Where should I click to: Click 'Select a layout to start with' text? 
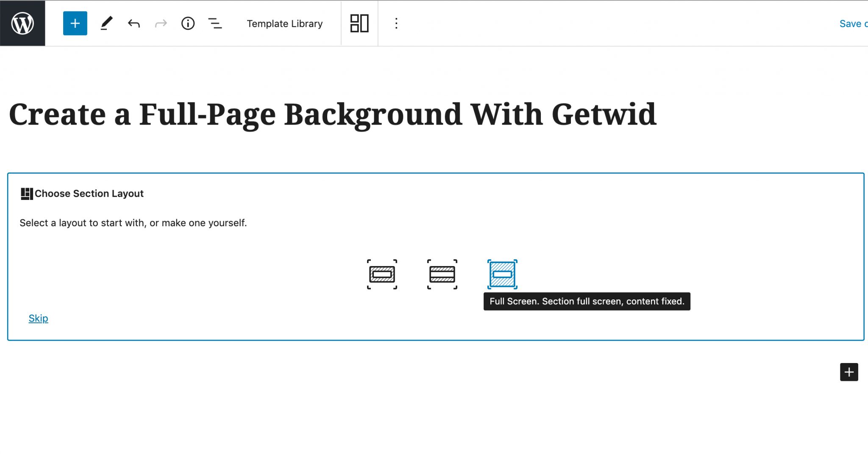pos(133,223)
